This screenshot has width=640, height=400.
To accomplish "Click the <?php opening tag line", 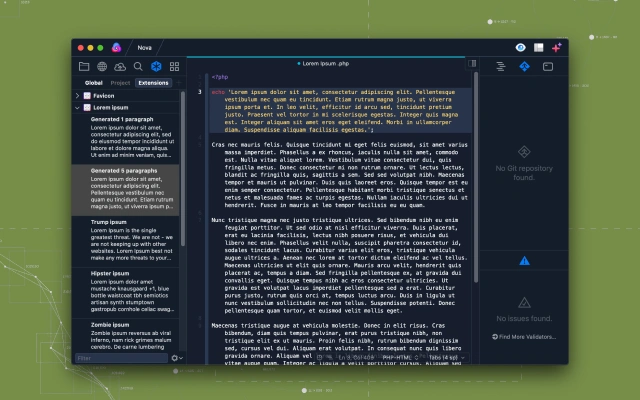I will (220, 77).
